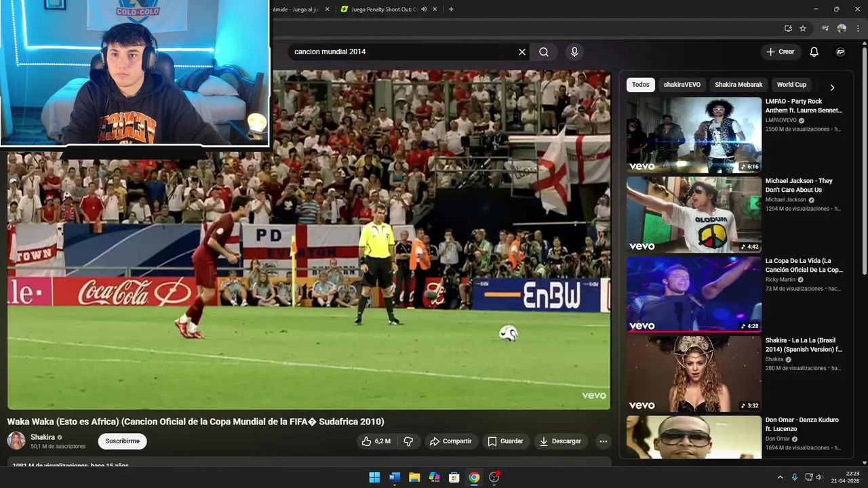Open Michael Jackson They Don't Care thumbnail
Viewport: 868px width, 488px height.
coord(694,215)
